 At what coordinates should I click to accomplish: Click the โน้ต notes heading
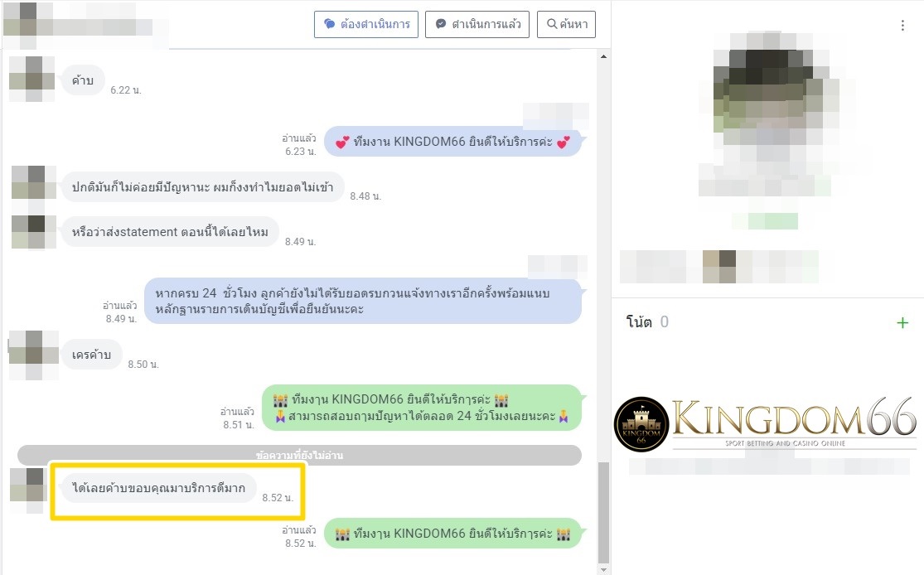pyautogui.click(x=639, y=321)
